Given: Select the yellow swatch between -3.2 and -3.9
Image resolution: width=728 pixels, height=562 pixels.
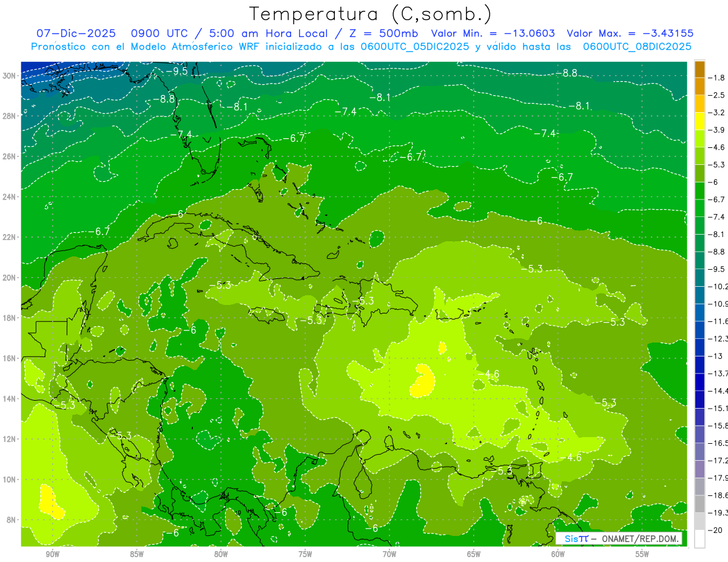Looking at the screenshot, I should tap(699, 121).
